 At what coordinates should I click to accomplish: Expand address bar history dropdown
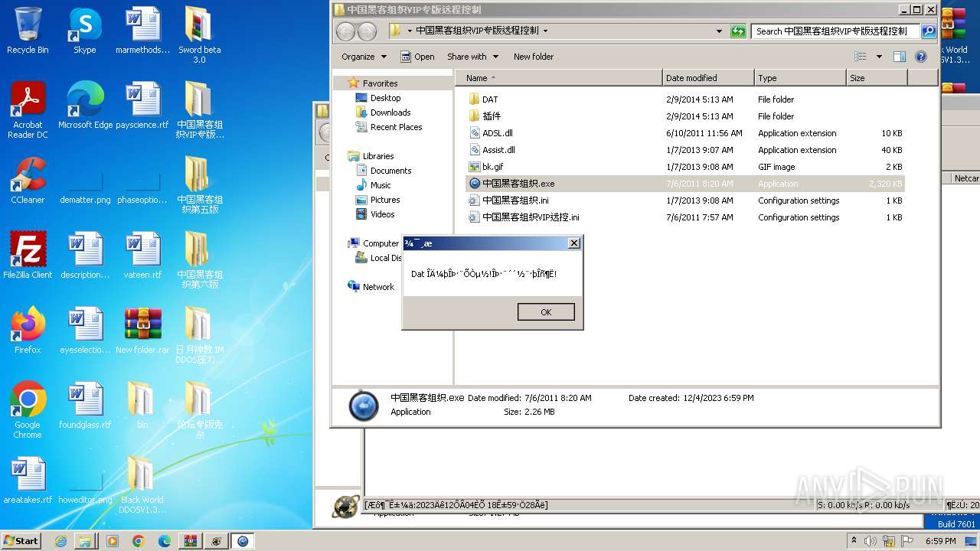[719, 31]
